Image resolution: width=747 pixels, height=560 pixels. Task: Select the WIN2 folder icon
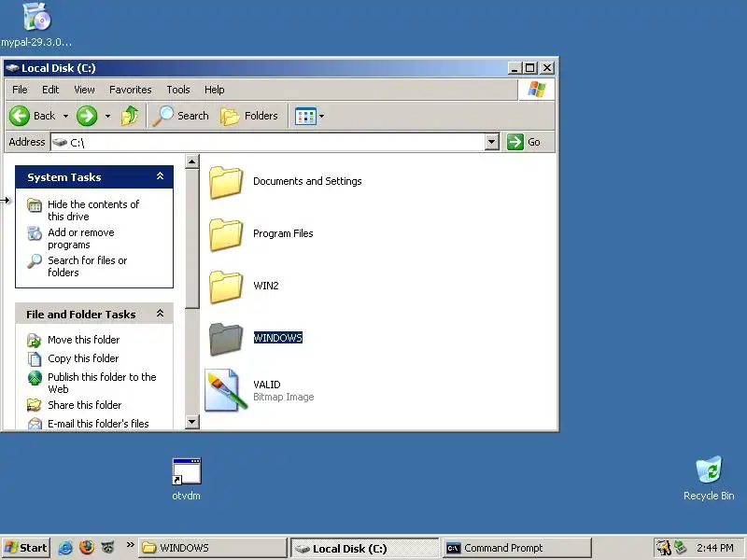click(x=226, y=287)
